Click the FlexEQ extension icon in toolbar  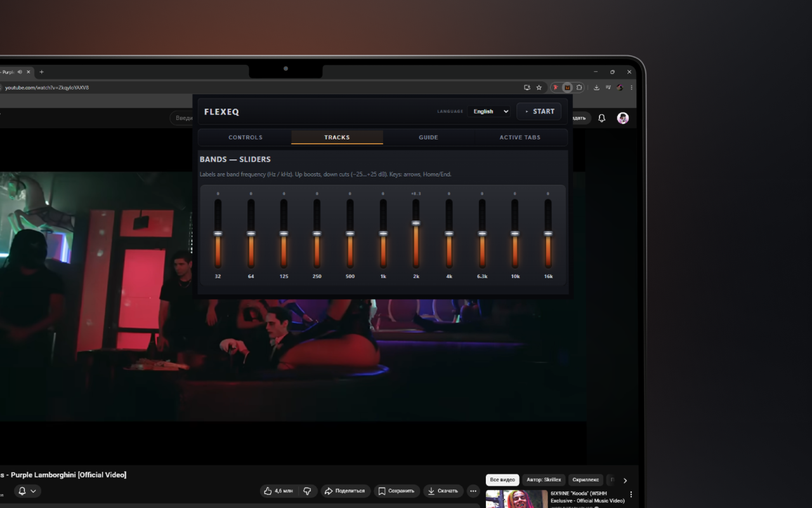pos(567,88)
